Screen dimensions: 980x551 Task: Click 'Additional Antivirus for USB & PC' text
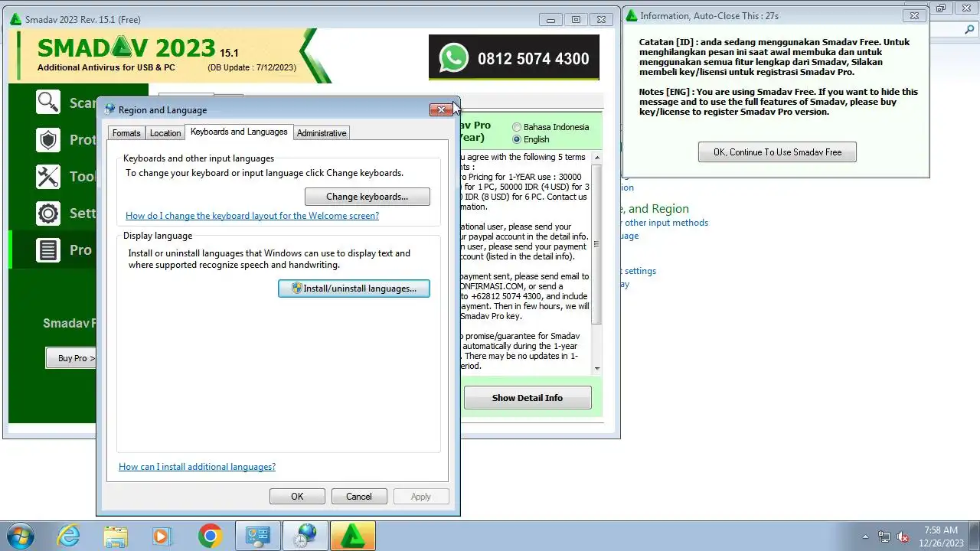click(106, 67)
